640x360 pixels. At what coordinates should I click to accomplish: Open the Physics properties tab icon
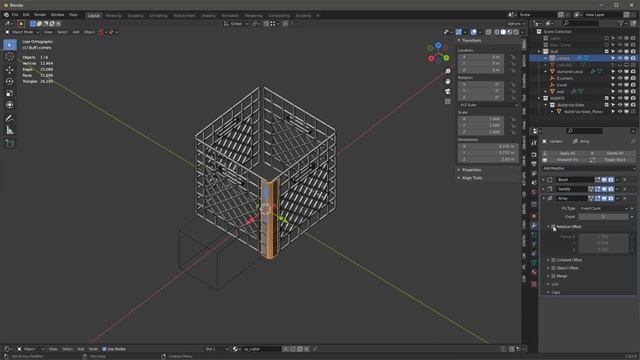pos(534,244)
